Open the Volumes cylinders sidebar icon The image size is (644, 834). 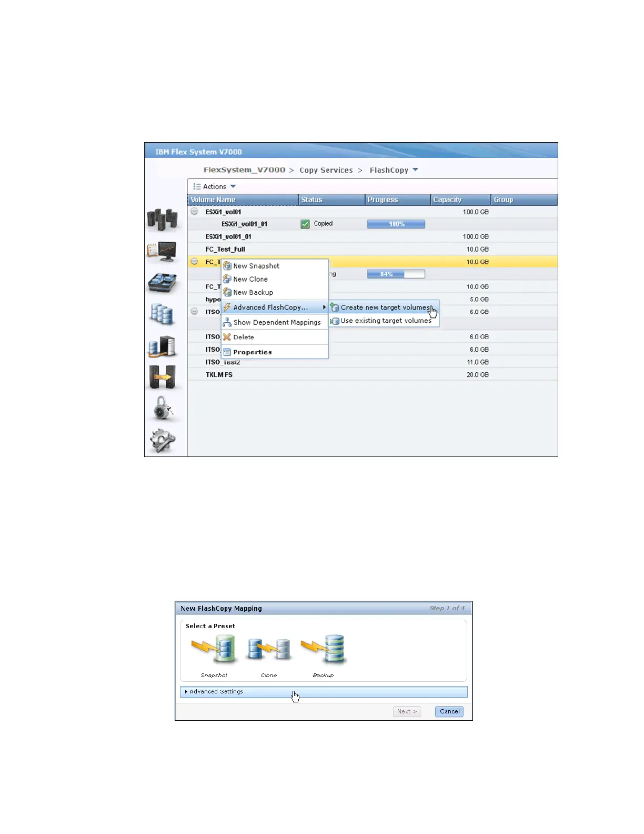pos(162,314)
